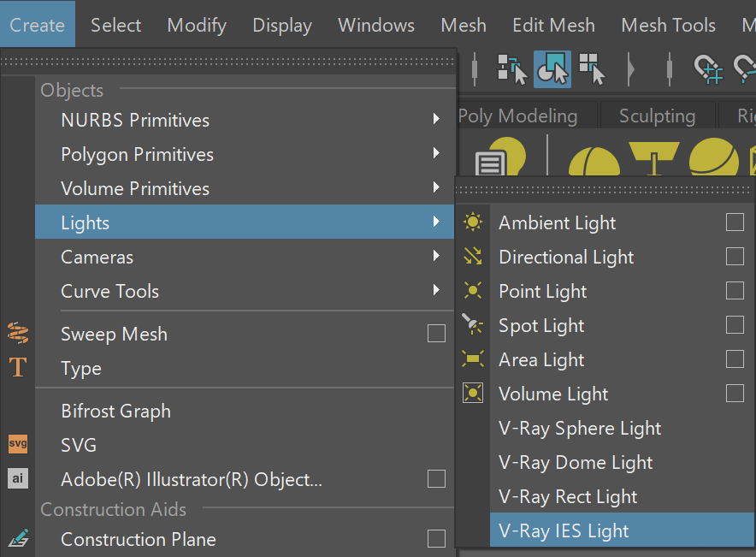Click the Ambient Light sun icon
Viewport: 756px width, 557px height.
(472, 222)
